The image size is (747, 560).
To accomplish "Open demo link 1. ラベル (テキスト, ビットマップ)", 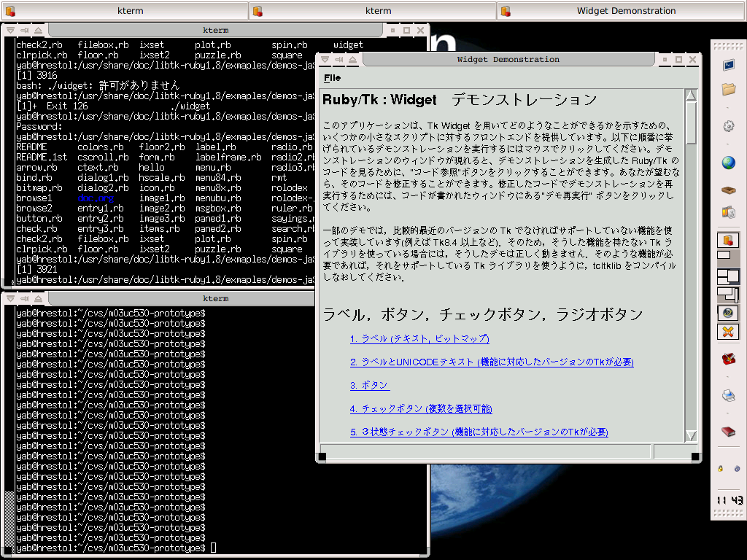I will pyautogui.click(x=419, y=338).
